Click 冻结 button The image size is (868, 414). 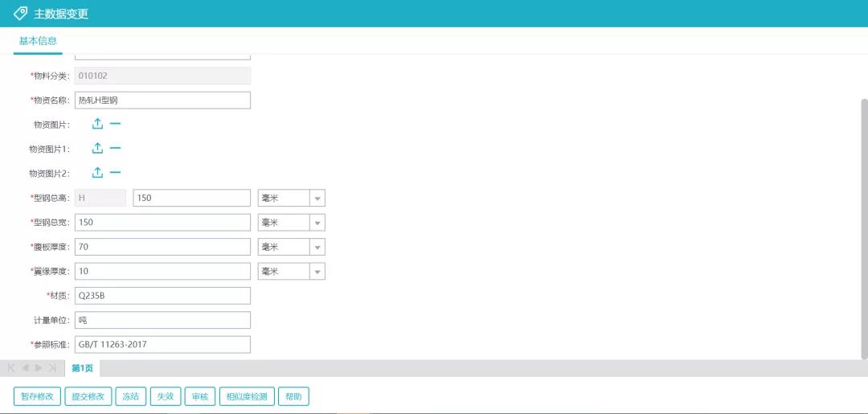coord(131,396)
